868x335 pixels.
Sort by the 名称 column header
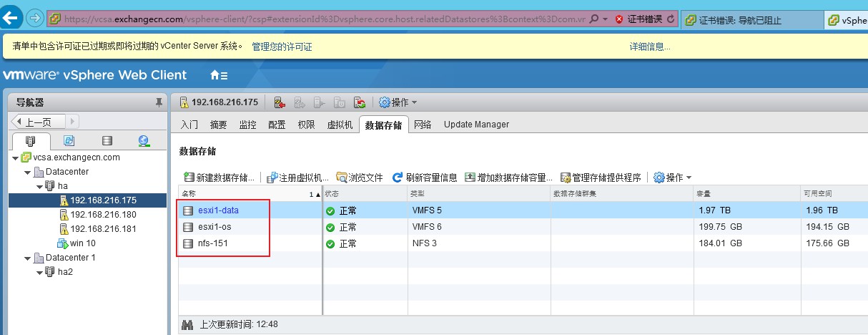pos(250,194)
